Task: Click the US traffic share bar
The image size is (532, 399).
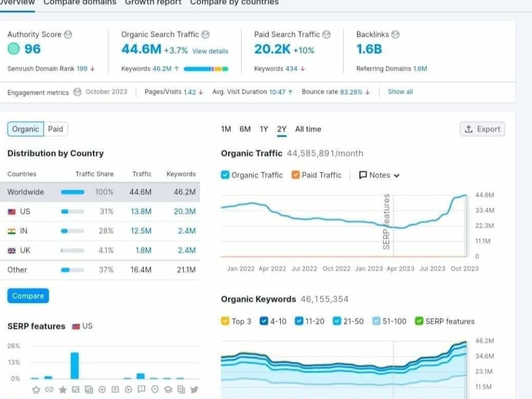Action: [x=72, y=212]
